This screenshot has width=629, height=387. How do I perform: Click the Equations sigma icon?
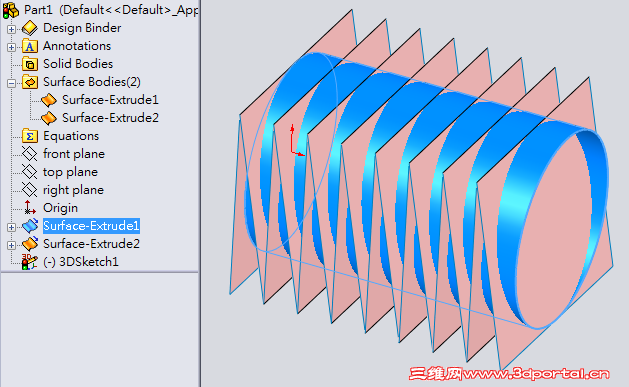pyautogui.click(x=30, y=136)
